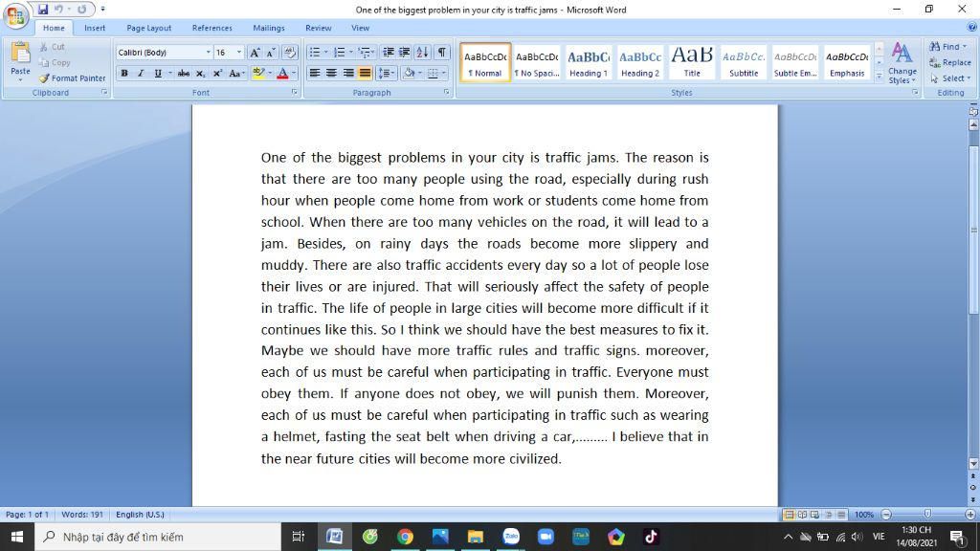Shrink the font size
Image resolution: width=980 pixels, height=551 pixels.
coord(271,53)
